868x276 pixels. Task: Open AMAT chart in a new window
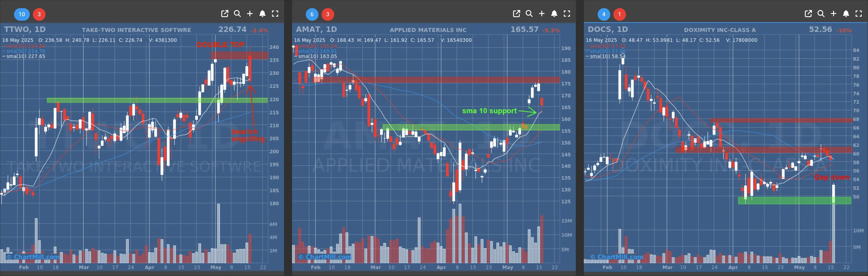(x=516, y=14)
